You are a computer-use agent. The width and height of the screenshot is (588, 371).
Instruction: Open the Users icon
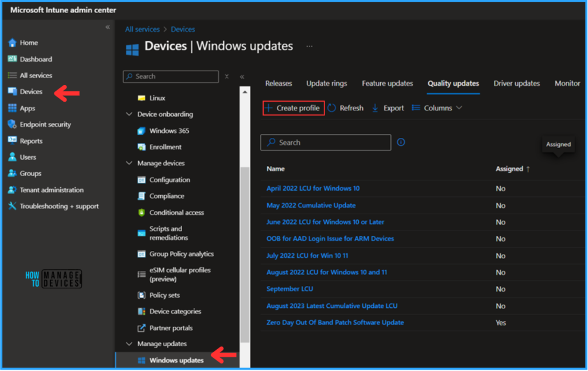[x=13, y=157]
